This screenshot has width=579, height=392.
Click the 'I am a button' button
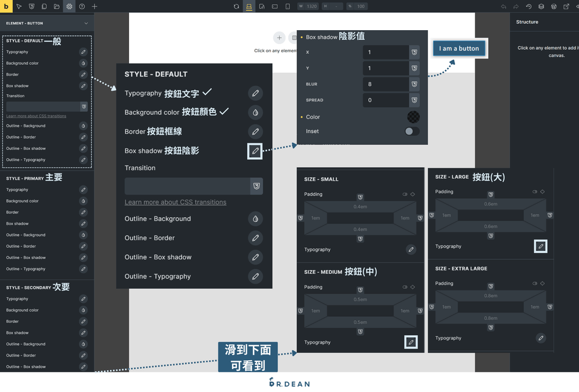[460, 49]
